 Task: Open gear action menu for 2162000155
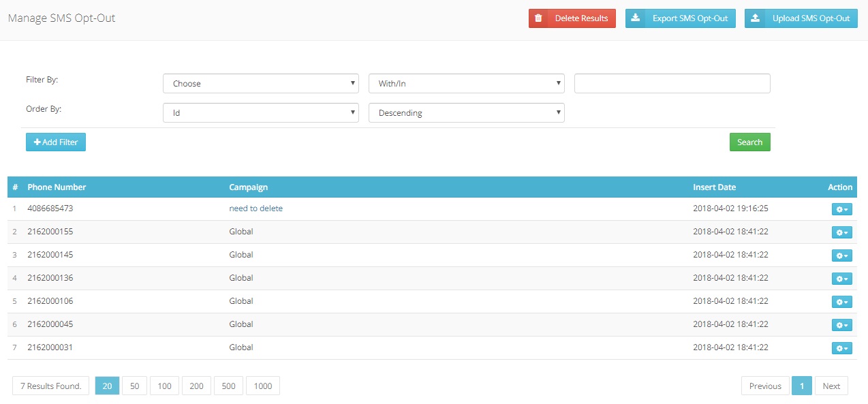click(x=842, y=232)
